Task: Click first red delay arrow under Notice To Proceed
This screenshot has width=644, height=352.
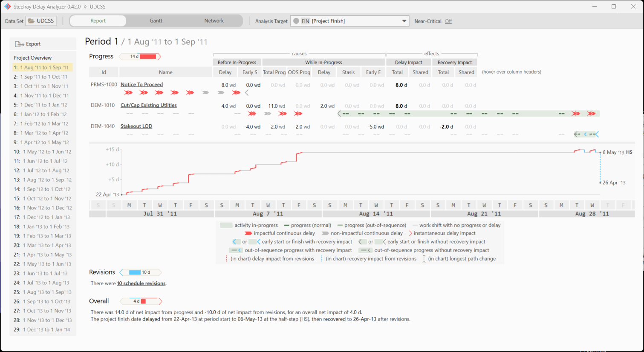Action: click(x=128, y=93)
